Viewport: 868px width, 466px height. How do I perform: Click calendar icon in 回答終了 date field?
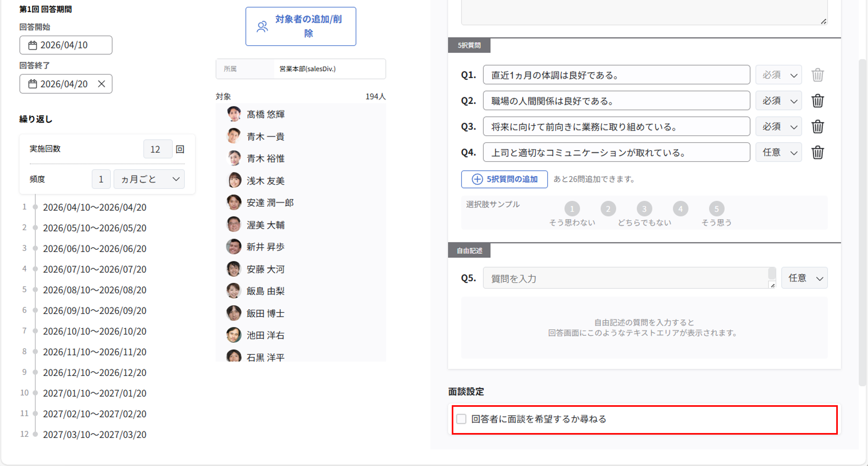[33, 84]
